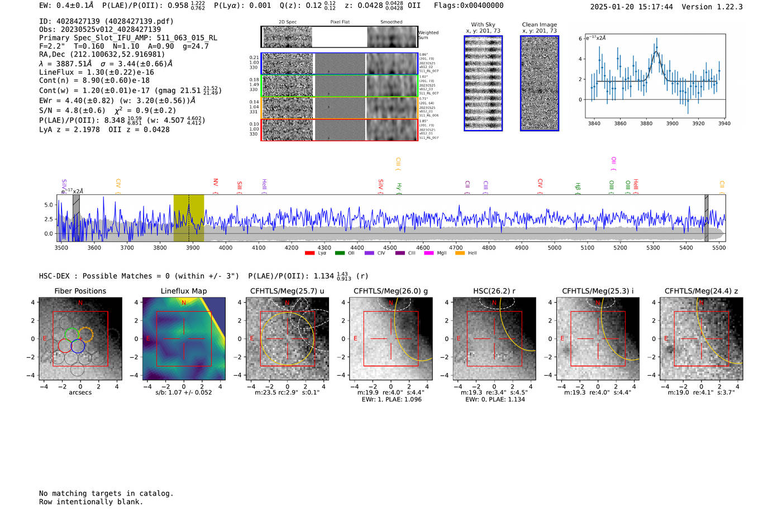Select the CFHTLS/Meg(25.7) u cutout

coord(287,338)
